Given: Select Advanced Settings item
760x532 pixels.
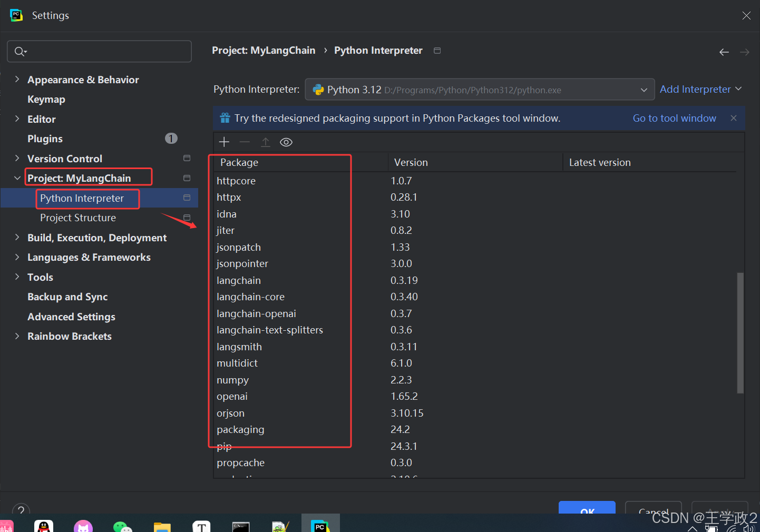Looking at the screenshot, I should tap(71, 317).
